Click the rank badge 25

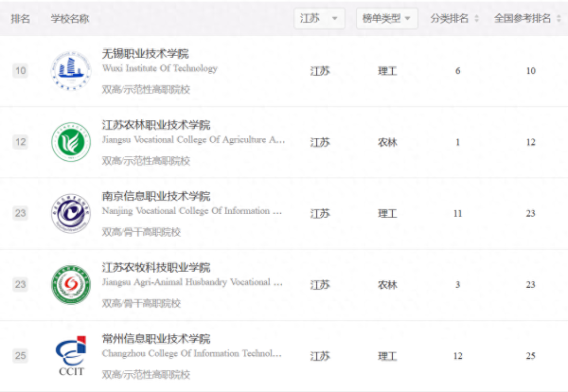pyautogui.click(x=20, y=355)
